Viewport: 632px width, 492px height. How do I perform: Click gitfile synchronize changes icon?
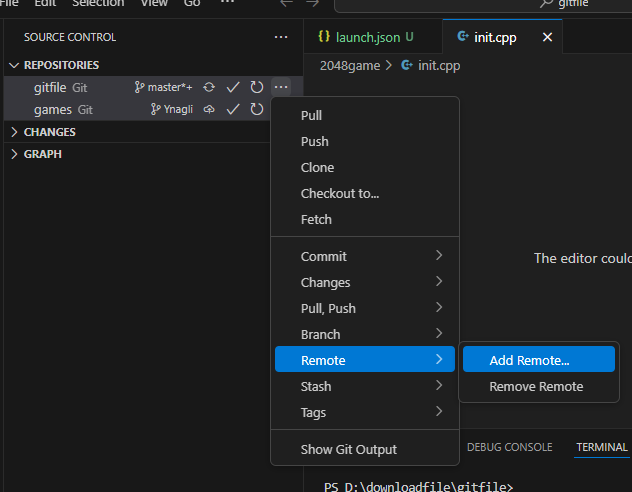coord(209,87)
